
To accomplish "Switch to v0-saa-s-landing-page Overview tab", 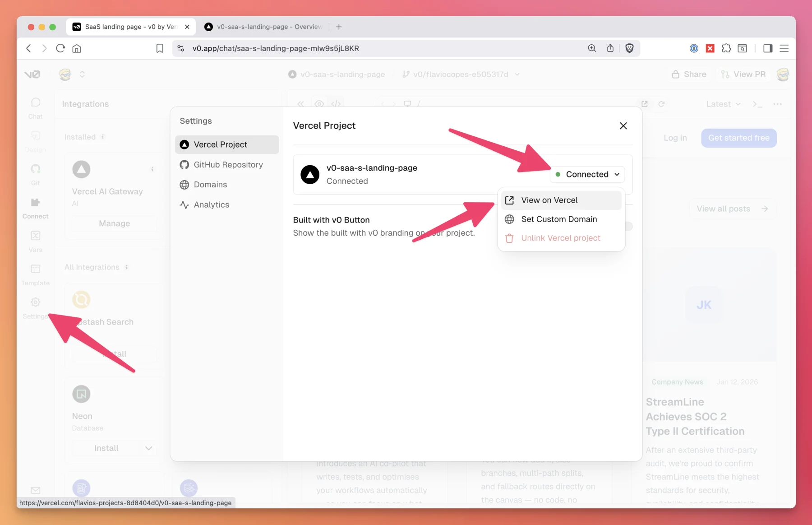I will 264,27.
